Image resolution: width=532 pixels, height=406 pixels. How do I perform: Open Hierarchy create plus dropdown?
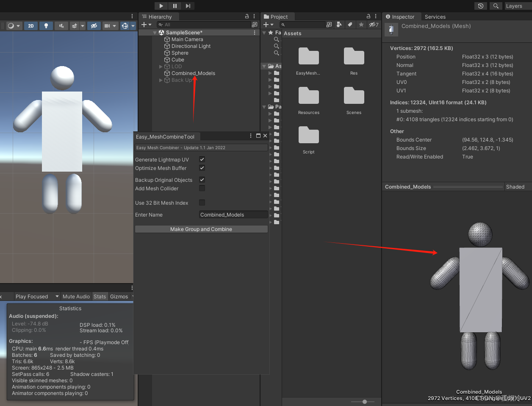point(146,25)
